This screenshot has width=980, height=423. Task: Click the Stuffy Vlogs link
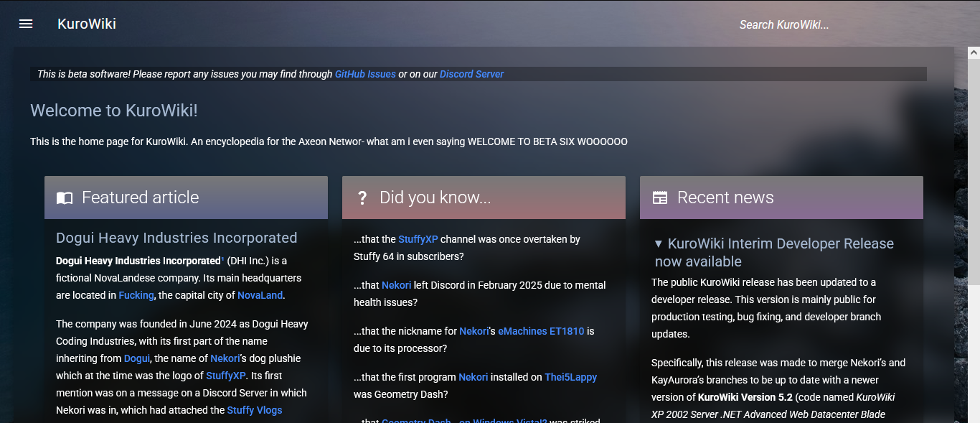tap(254, 410)
